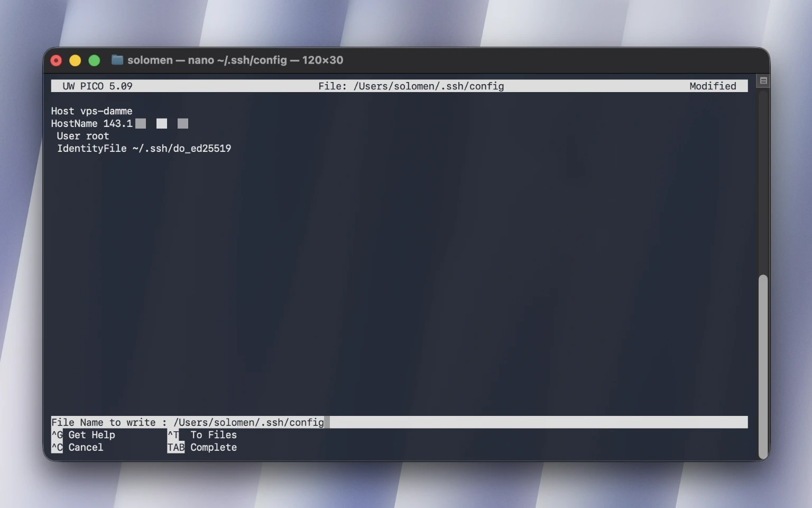Close the terminal window with red button
Viewport: 812px width, 508px height.
[56, 60]
